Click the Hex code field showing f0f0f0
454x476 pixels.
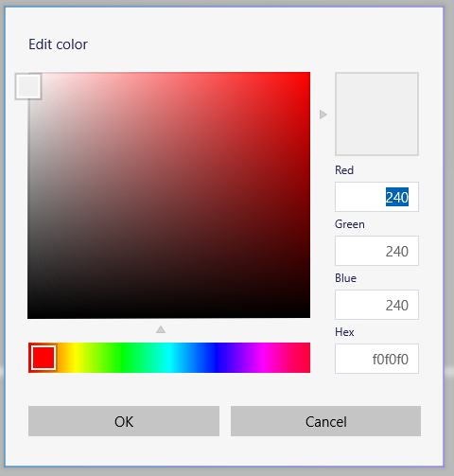pos(376,359)
